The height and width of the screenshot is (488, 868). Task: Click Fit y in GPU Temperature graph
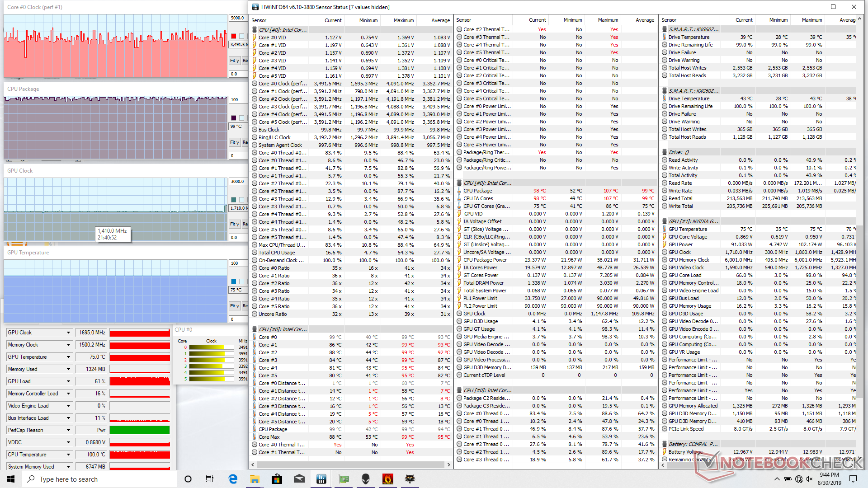pos(235,306)
